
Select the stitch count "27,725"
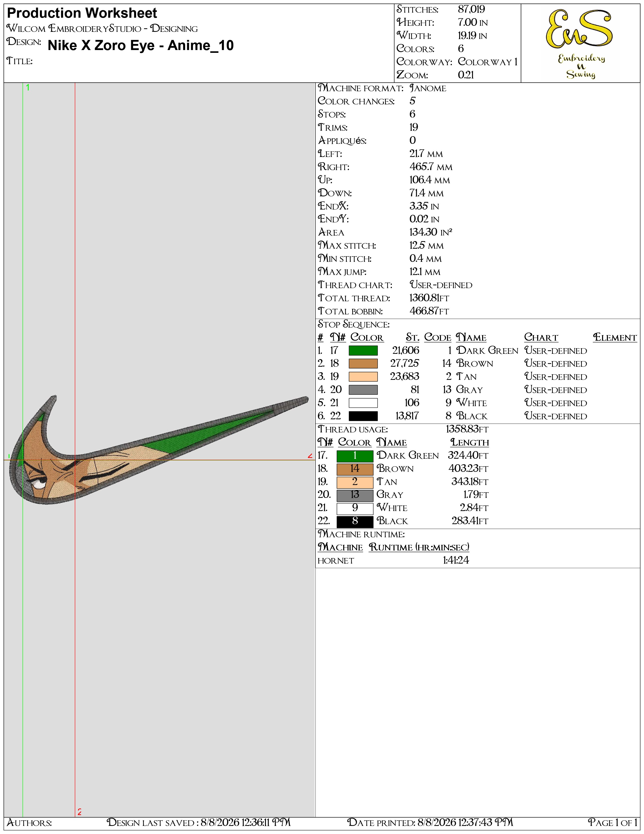pos(405,363)
